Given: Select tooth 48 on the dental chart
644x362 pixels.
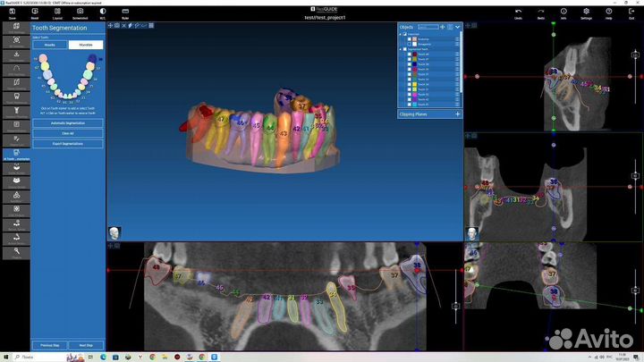Looking at the screenshot, I should [x=43, y=59].
